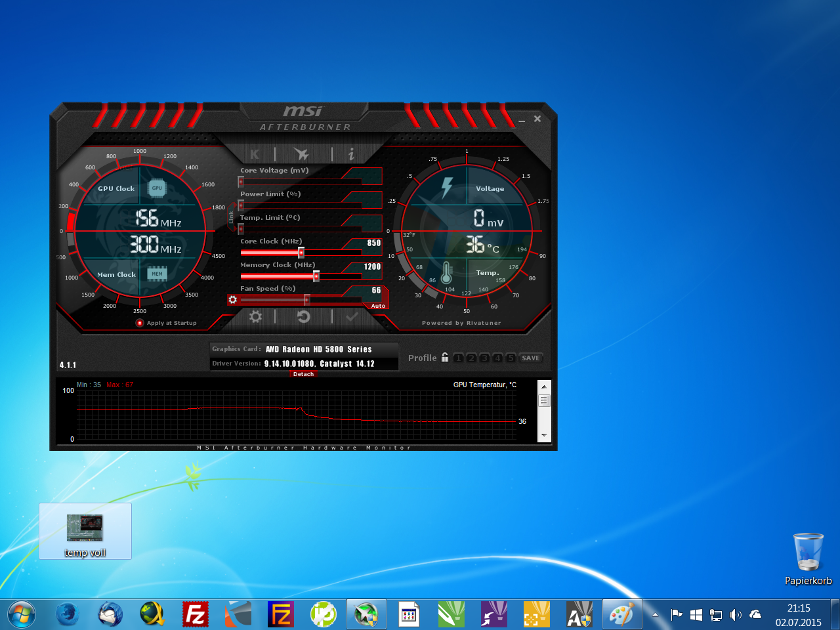Click the hardware monitor scrollbar thumb
The image size is (840, 630).
pos(544,400)
